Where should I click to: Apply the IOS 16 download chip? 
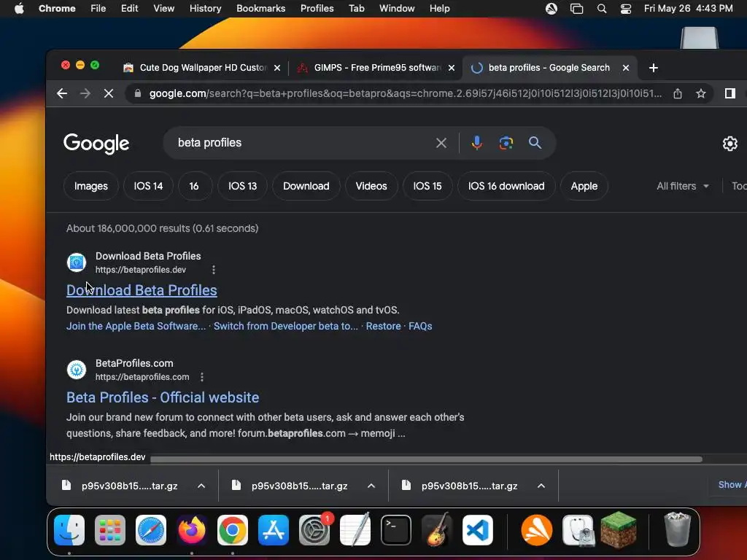(506, 186)
